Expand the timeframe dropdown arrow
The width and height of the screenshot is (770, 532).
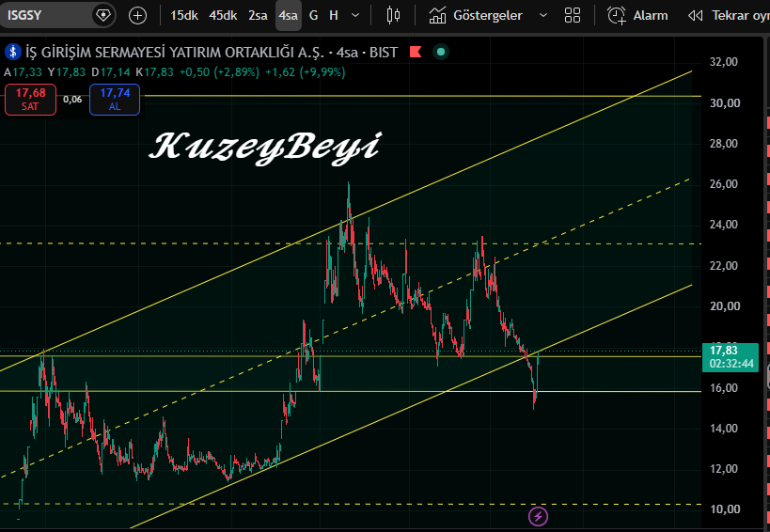355,16
